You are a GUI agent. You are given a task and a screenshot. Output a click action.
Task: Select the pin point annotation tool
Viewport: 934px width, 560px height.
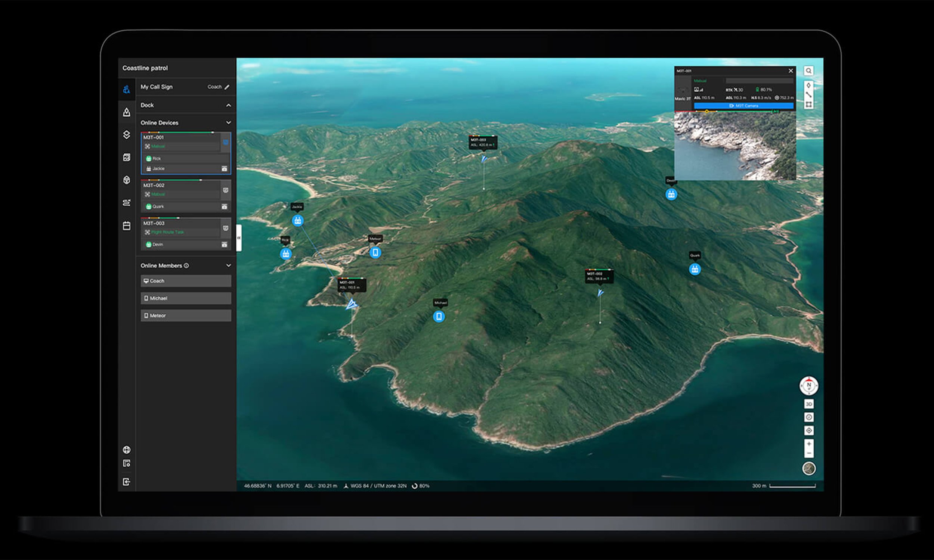808,85
